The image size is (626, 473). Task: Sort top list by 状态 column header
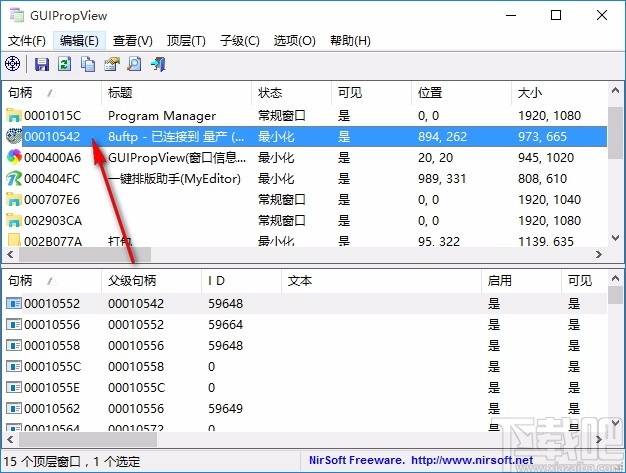(292, 93)
